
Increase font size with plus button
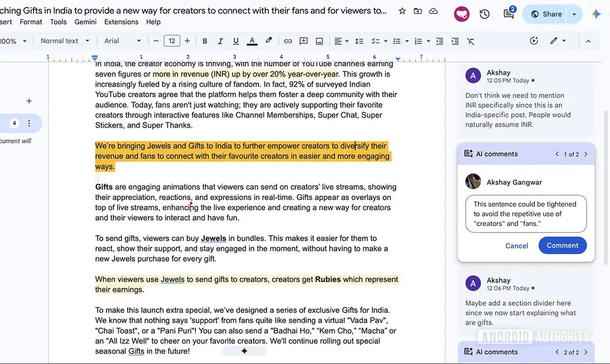pyautogui.click(x=187, y=41)
